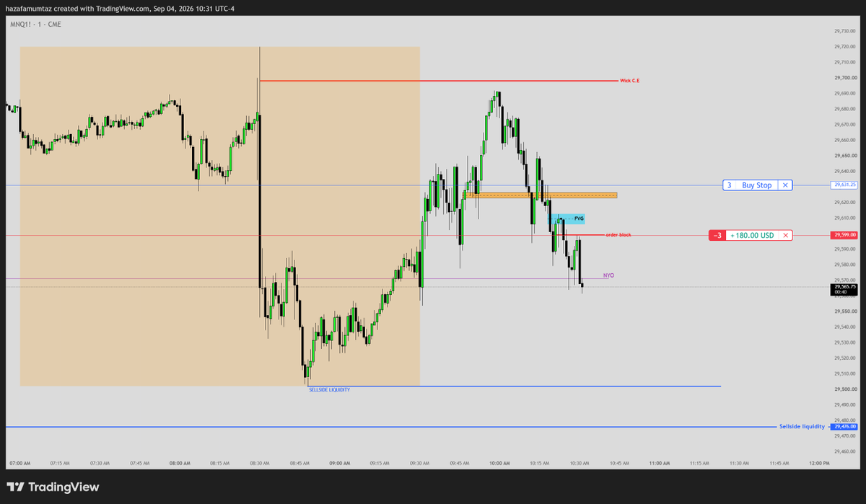Click the 08:30 AM time axis label
866x504 pixels.
coord(259,463)
